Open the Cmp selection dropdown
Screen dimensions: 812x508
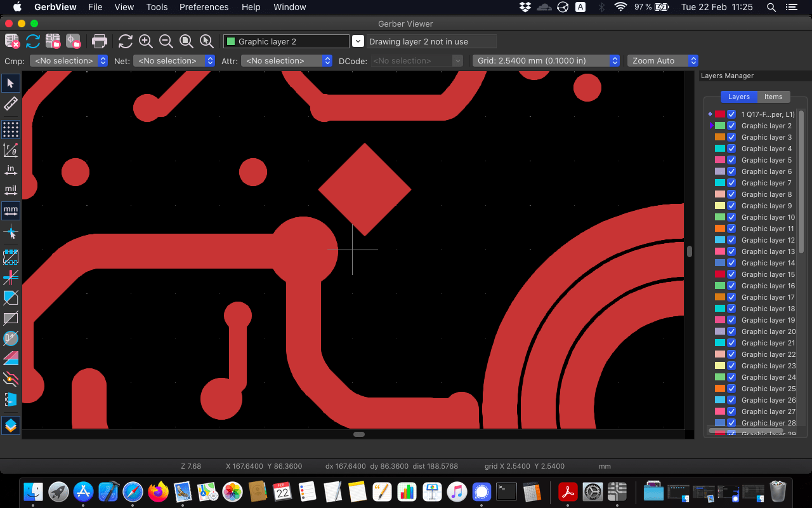(69, 61)
